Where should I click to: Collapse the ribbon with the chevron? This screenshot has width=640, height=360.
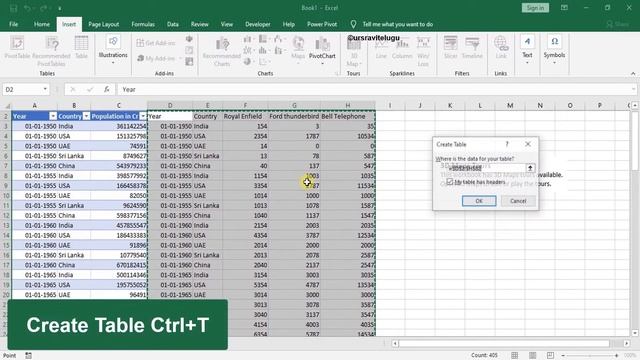click(x=633, y=73)
